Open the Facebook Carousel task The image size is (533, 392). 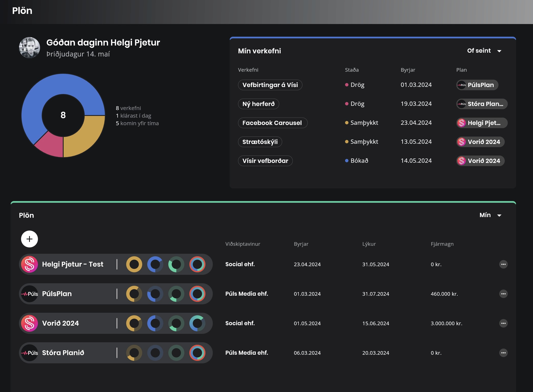pyautogui.click(x=272, y=123)
